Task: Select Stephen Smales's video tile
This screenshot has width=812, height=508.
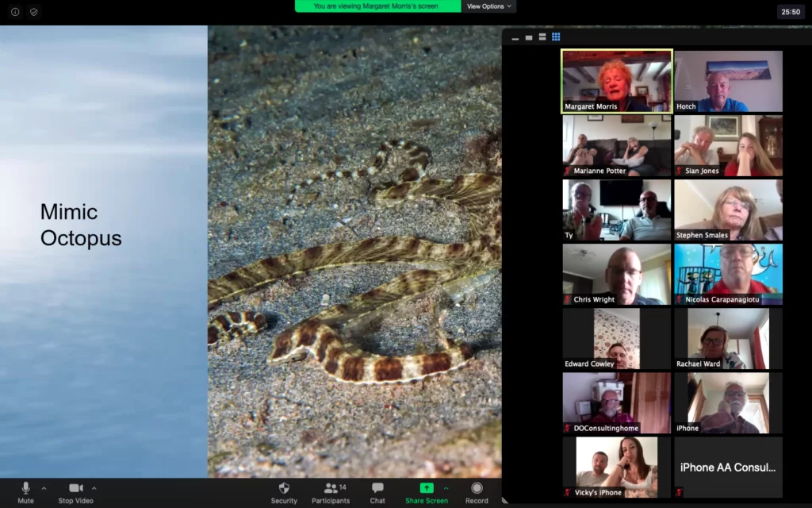Action: (728, 210)
